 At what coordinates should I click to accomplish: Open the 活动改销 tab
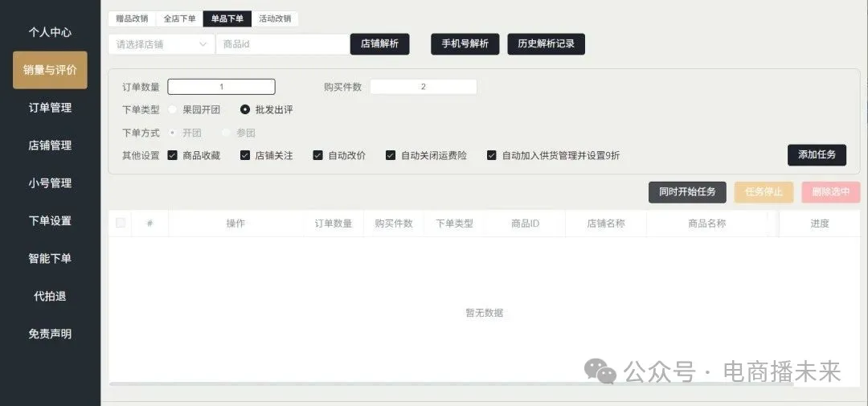pos(275,18)
